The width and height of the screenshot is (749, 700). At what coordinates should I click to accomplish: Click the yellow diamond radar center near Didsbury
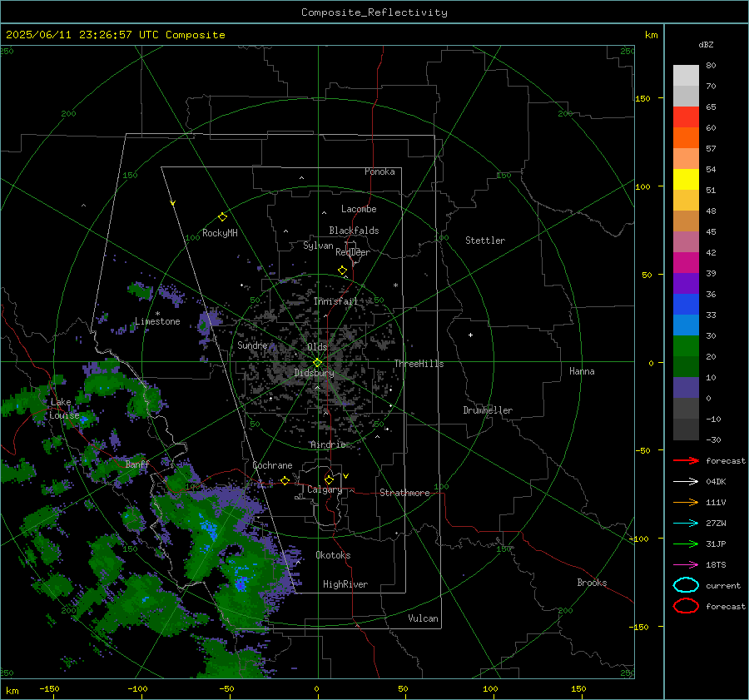tap(317, 363)
